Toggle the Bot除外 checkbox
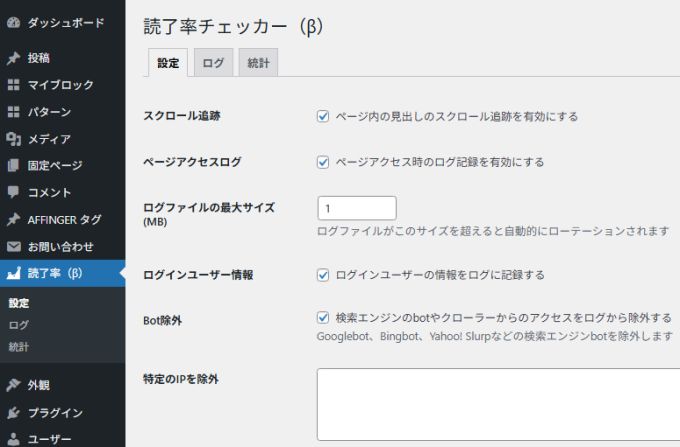This screenshot has width=680, height=447. point(323,317)
